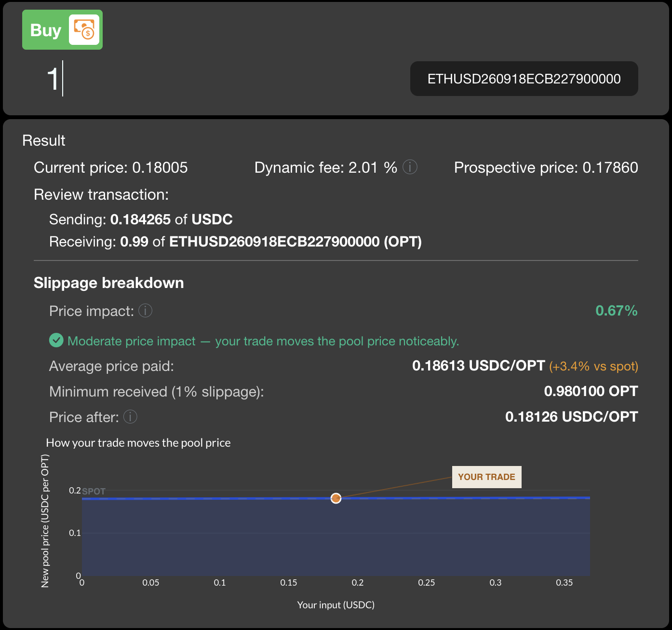The image size is (672, 630).
Task: Click the Slippage breakdown heading
Action: coord(109,283)
